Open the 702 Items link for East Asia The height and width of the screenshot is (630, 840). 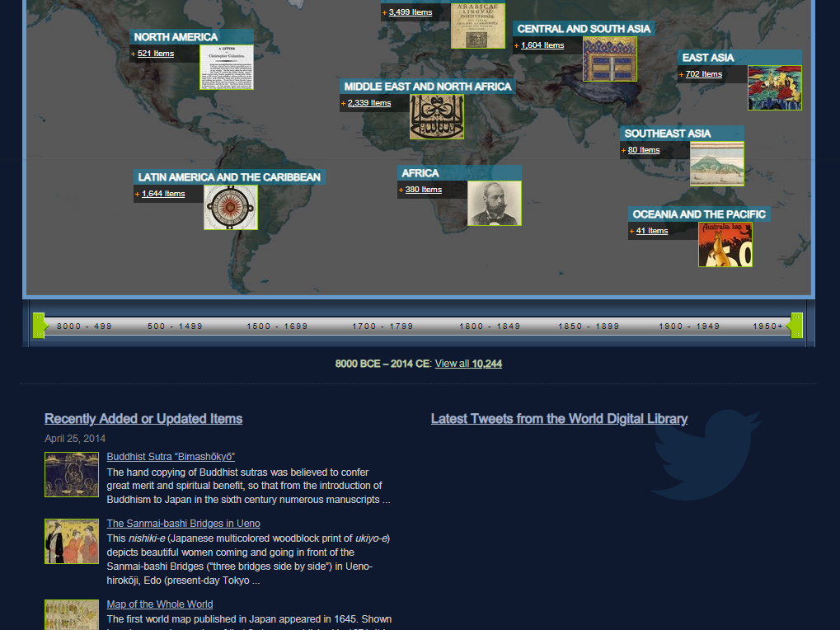point(704,74)
